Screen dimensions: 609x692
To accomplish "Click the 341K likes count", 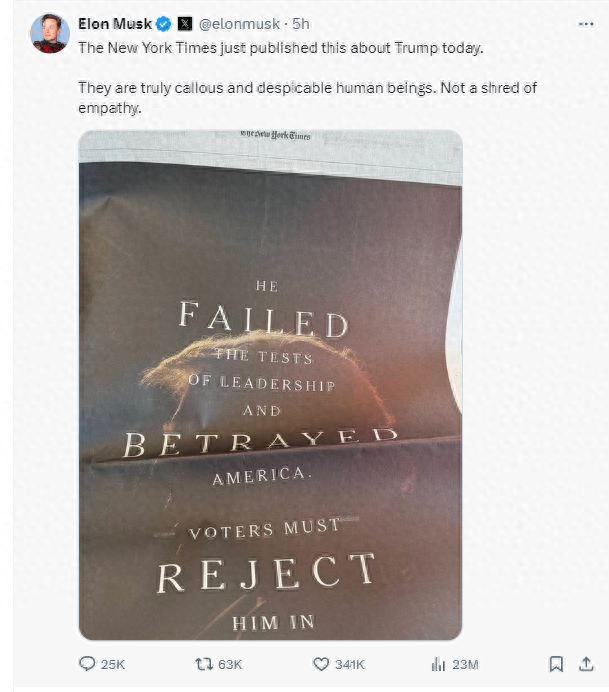I will 351,664.
